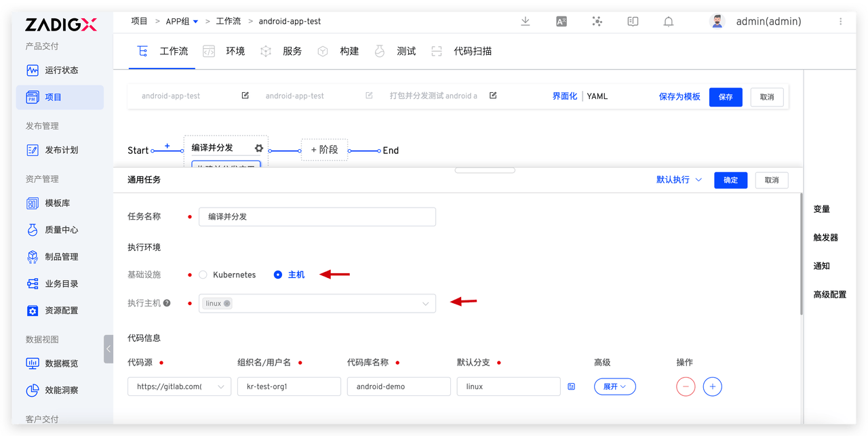
Task: Click 保存为模板 link
Action: 679,96
